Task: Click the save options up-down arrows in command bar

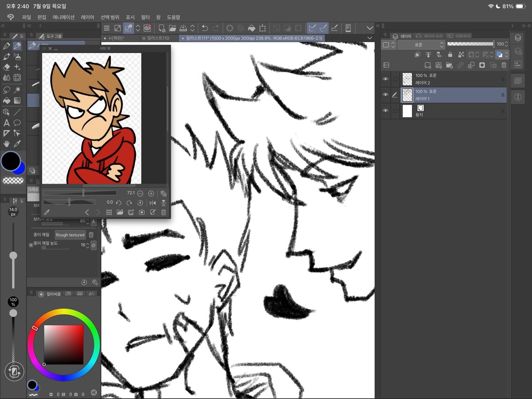Action: click(192, 28)
